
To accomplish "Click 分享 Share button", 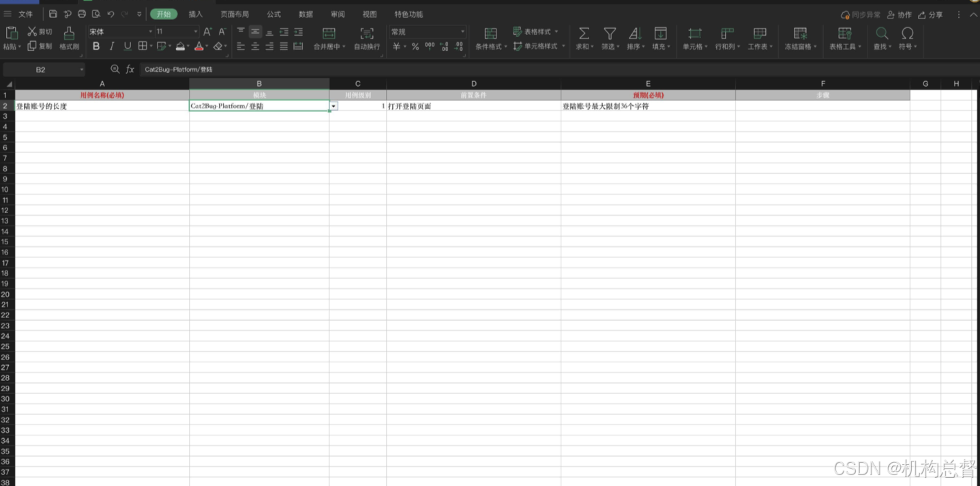I will pos(931,14).
